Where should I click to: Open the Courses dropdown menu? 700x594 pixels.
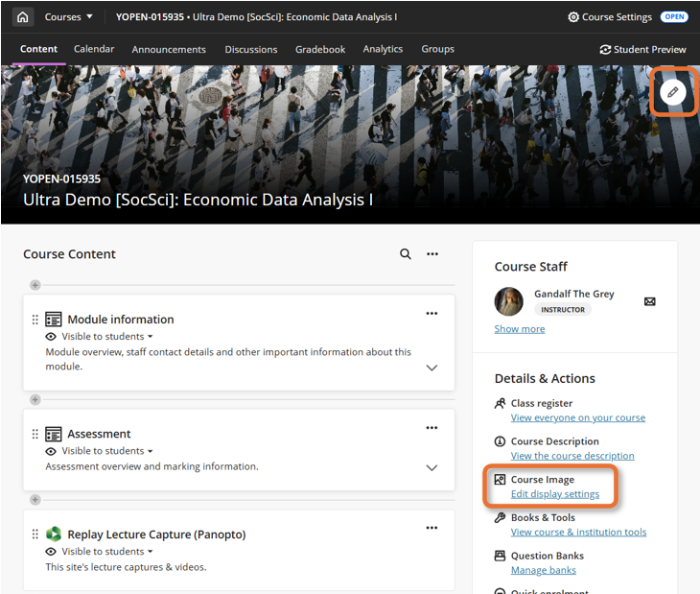[x=69, y=17]
